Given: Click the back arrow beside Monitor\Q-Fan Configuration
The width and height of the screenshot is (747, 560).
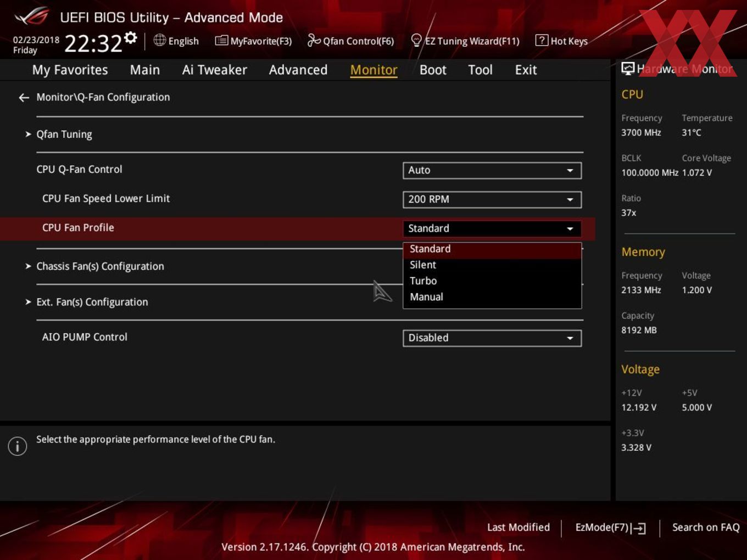Looking at the screenshot, I should (x=24, y=98).
